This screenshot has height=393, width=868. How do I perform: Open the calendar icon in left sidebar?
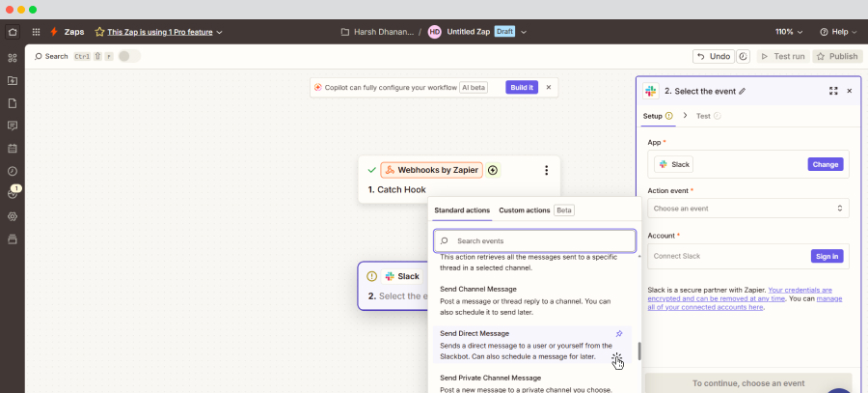13,149
